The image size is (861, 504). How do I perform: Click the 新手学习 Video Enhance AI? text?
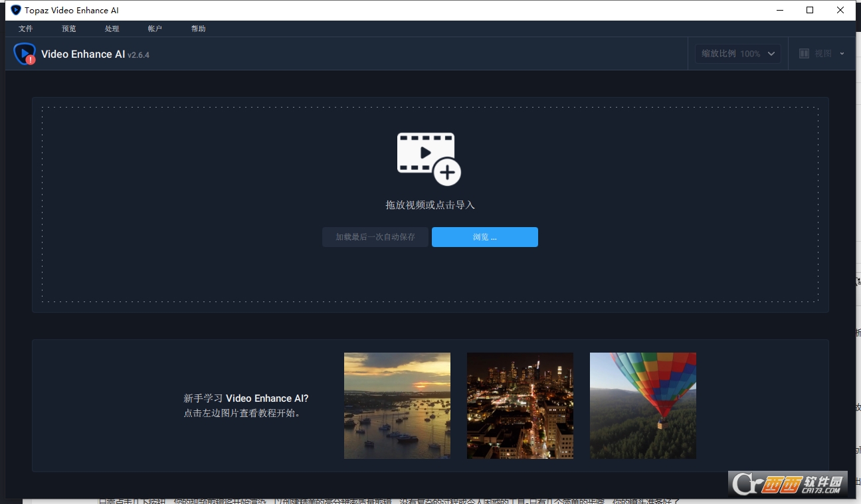click(246, 398)
